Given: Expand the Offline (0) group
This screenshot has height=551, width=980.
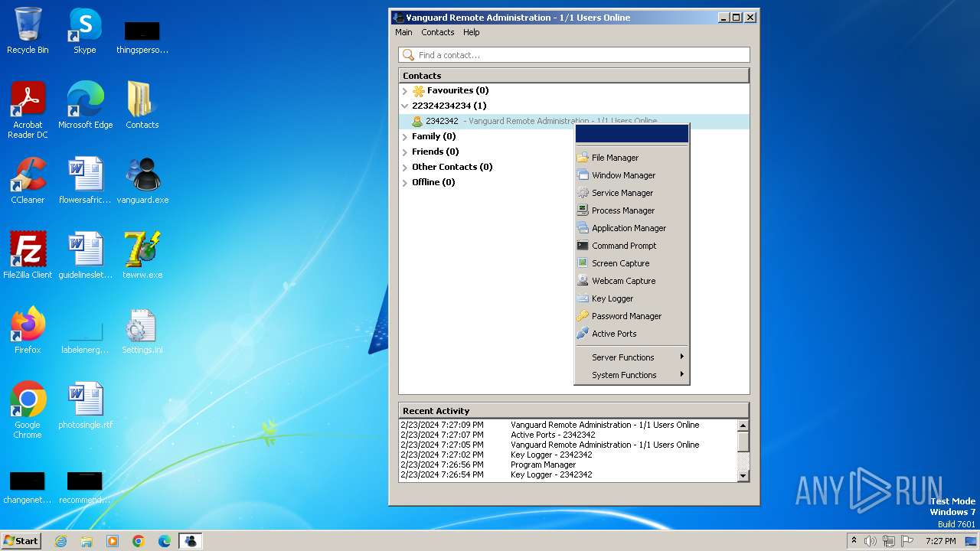Looking at the screenshot, I should coord(405,182).
